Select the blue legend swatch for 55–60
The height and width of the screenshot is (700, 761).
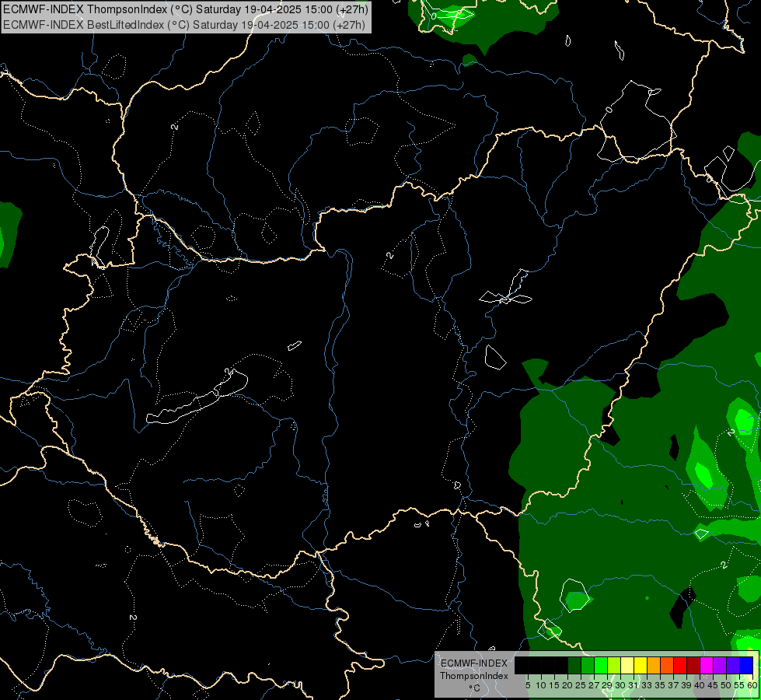pos(746,665)
